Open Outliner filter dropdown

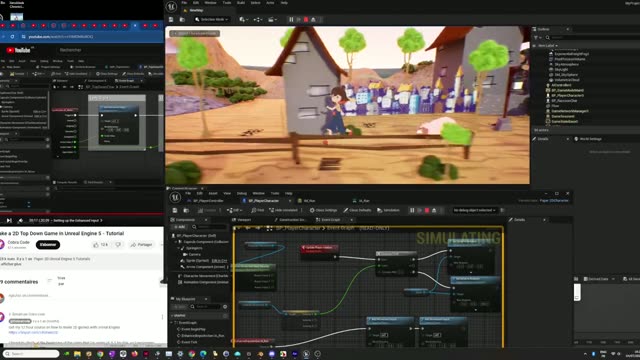point(537,37)
